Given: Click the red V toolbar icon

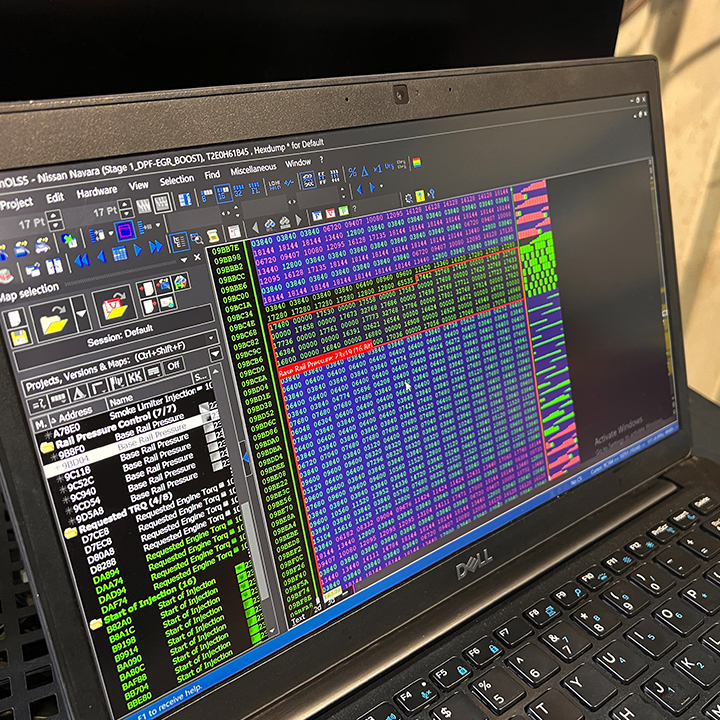Looking at the screenshot, I should 330,213.
